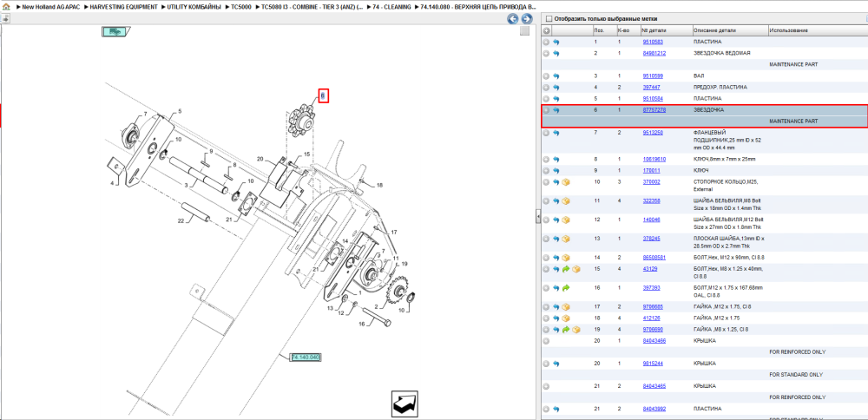
Task: Click blue arrow icon for part 84981212
Action: coord(556,54)
